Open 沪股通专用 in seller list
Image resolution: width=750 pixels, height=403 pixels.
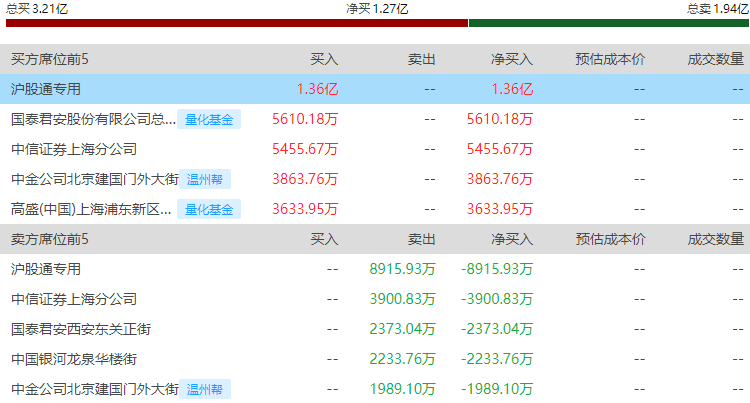[45, 269]
